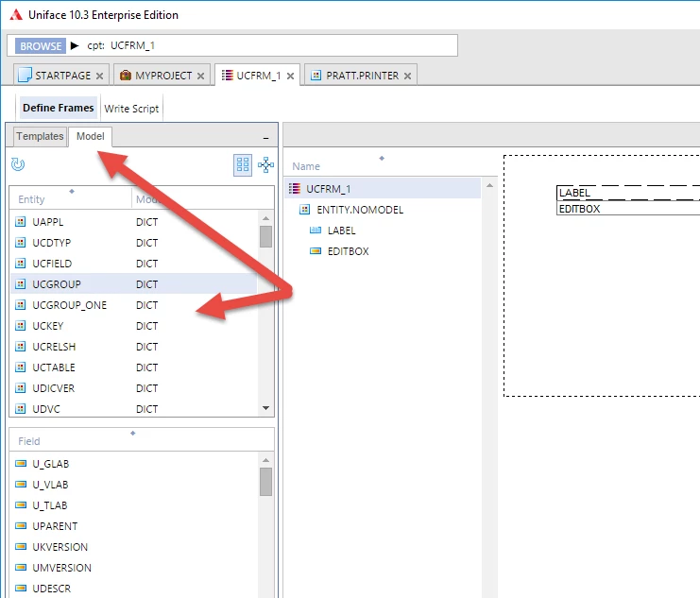
Task: Close the MYPROJECT tab
Action: click(x=201, y=76)
